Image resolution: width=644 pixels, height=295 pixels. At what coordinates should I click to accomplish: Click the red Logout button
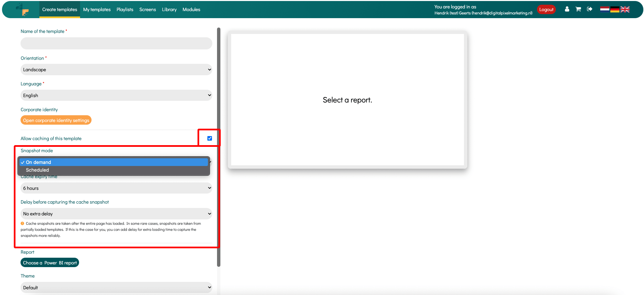546,9
